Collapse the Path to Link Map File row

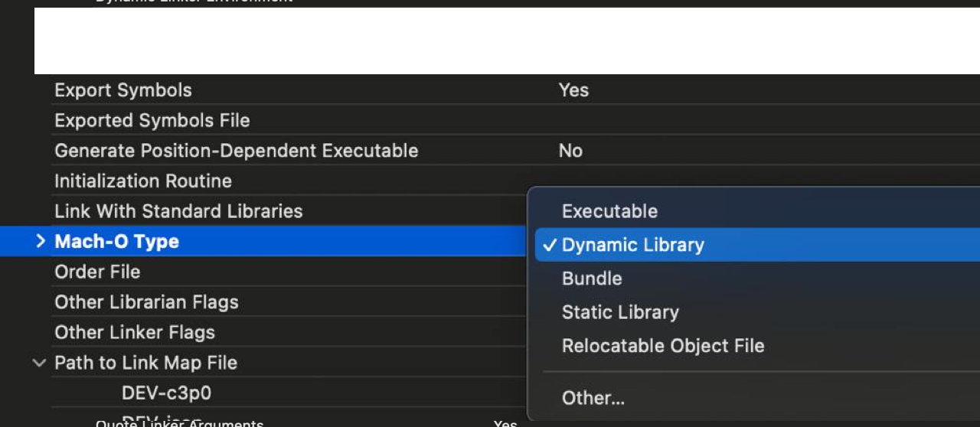pyautogui.click(x=40, y=363)
